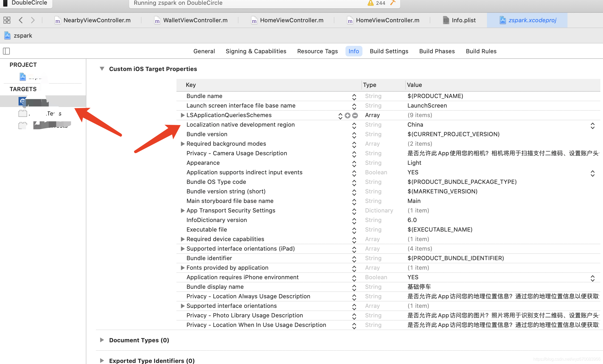Screen dimensions: 603x364
Task: Go back with the left chevron
Action: pos(21,20)
